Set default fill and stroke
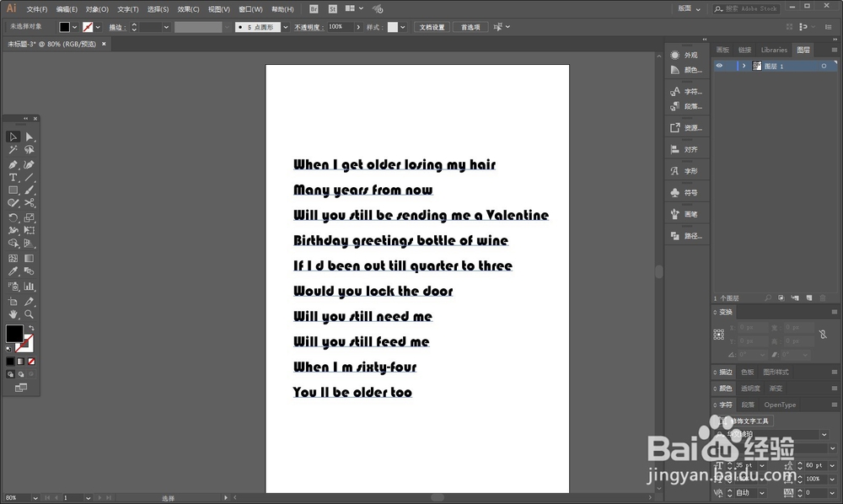The image size is (843, 504). (8, 349)
